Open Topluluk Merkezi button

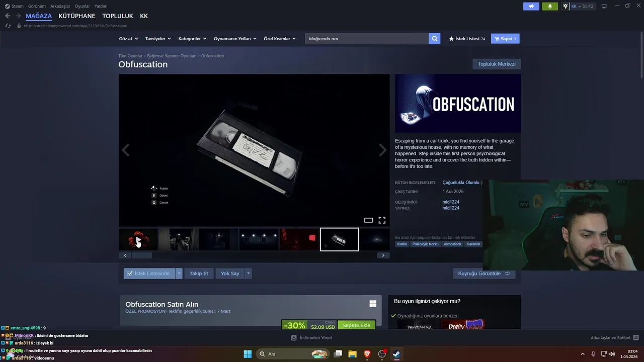tap(497, 64)
